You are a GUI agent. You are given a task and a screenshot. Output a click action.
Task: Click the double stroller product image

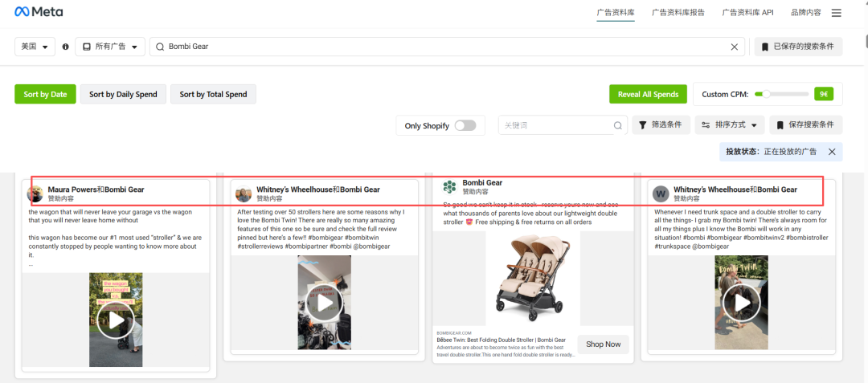coord(531,279)
